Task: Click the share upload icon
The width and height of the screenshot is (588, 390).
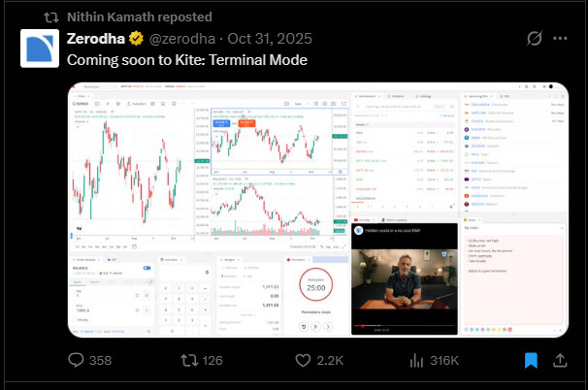Action: point(560,361)
